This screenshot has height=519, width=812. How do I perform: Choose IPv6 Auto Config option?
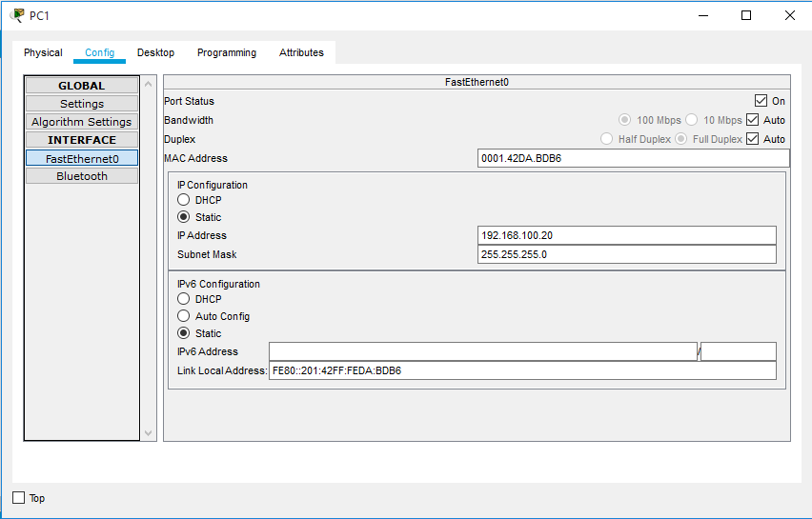pos(184,316)
